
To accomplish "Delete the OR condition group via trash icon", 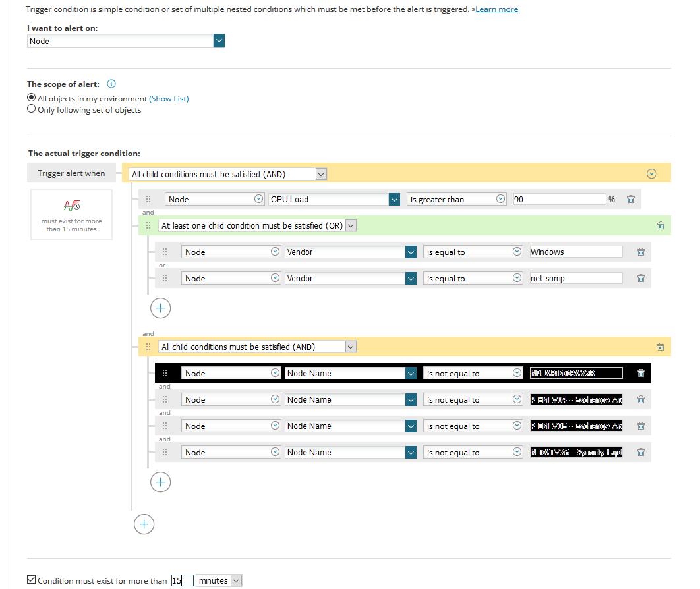I will [660, 225].
